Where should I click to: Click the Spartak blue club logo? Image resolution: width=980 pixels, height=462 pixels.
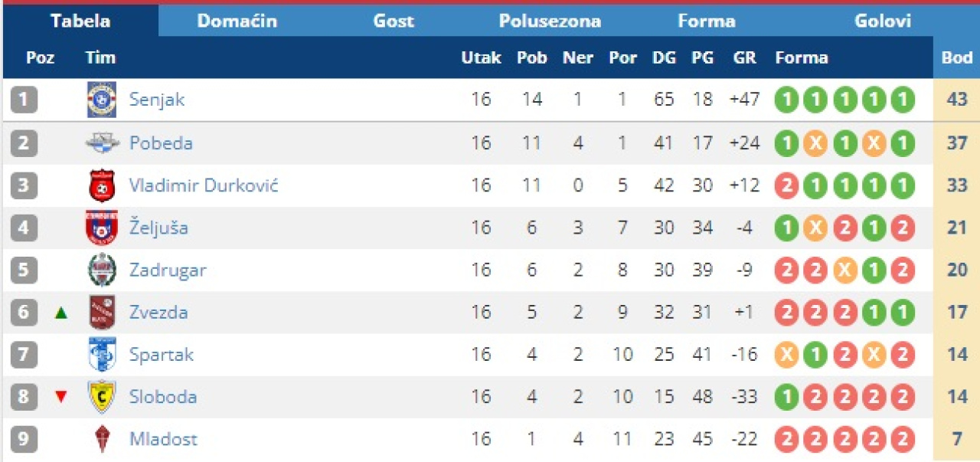coord(101,354)
